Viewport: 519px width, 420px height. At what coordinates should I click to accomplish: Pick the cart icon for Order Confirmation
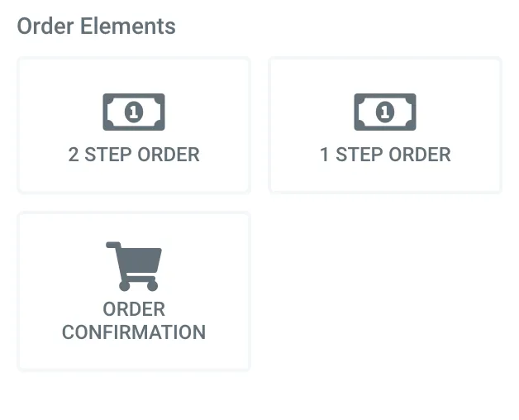(134, 266)
